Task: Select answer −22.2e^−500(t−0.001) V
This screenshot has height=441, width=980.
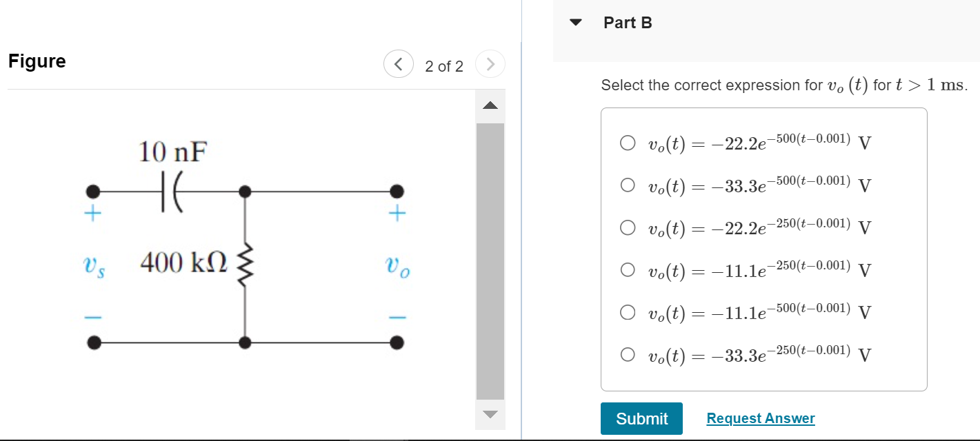Action: [x=628, y=143]
